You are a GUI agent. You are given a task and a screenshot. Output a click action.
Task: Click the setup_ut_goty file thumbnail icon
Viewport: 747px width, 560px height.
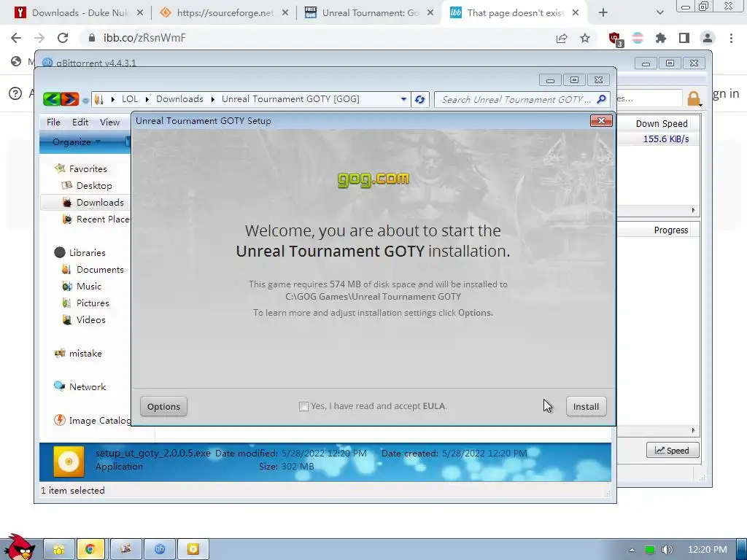[69, 461]
